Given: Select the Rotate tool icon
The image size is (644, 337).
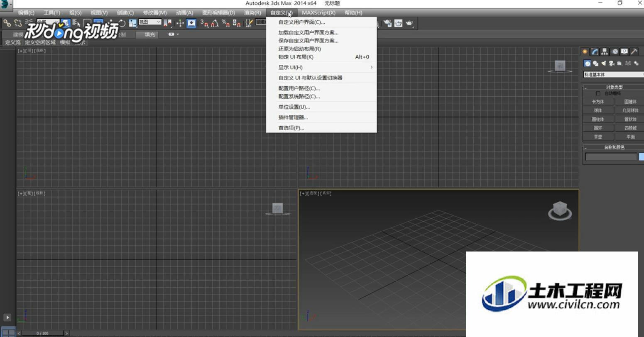Looking at the screenshot, I should coord(122,23).
